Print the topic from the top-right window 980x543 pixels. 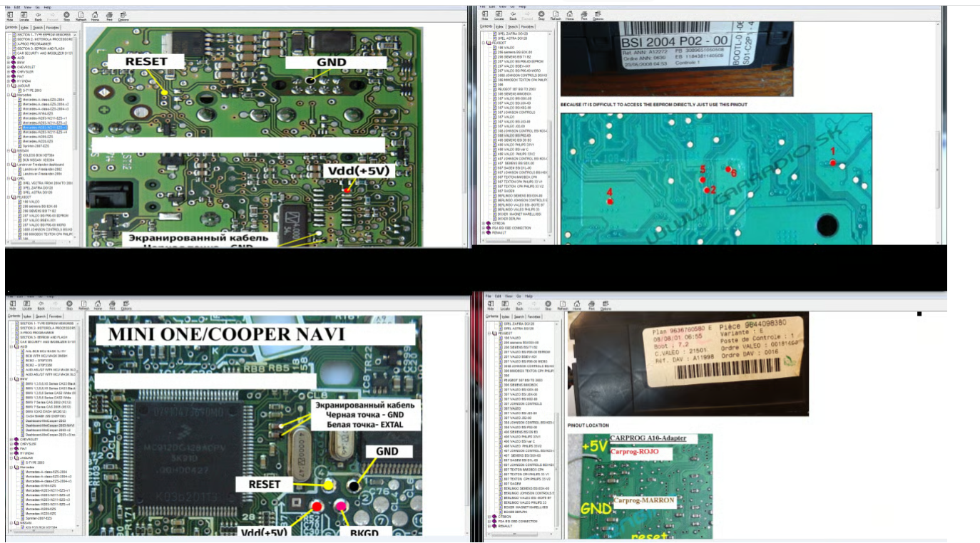[585, 16]
